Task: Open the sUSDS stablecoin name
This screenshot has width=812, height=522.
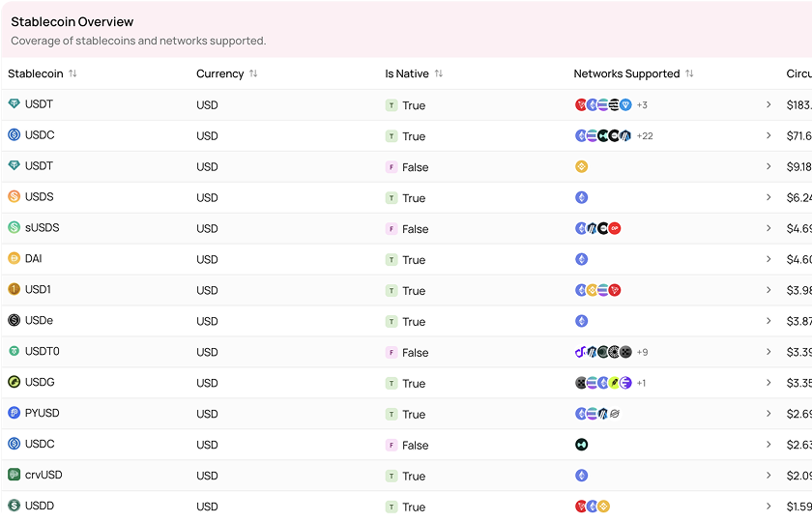Action: (x=42, y=227)
